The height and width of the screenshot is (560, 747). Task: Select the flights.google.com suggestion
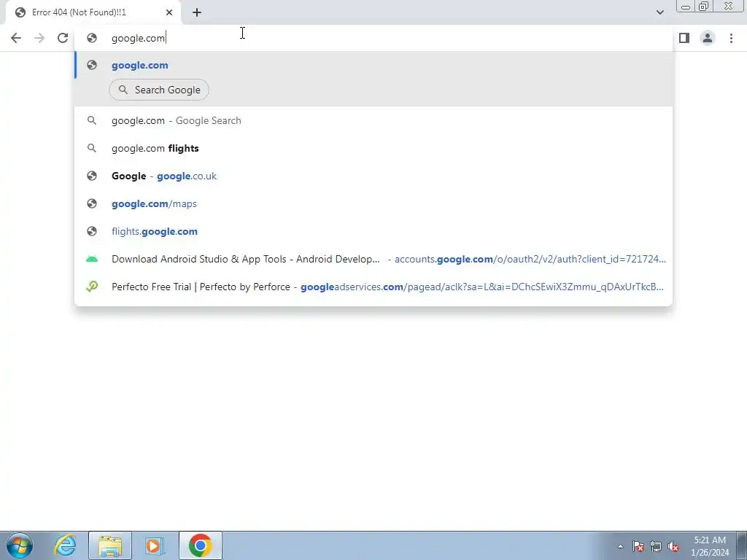tap(373, 231)
